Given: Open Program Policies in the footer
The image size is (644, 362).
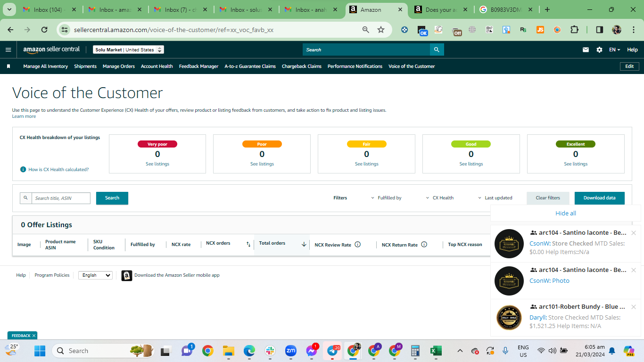Looking at the screenshot, I should point(52,275).
